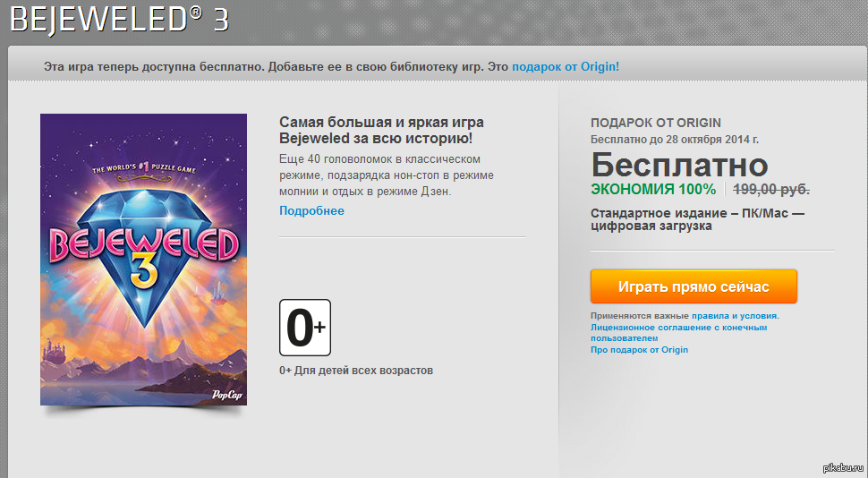The image size is (868, 478).
Task: Click the ПОДАРОК ОТ ORIGIN heading
Action: [656, 123]
